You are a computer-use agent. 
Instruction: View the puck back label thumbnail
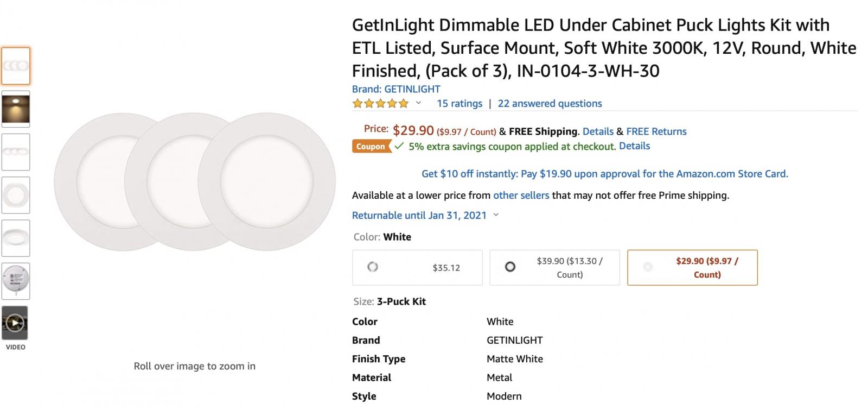16,281
